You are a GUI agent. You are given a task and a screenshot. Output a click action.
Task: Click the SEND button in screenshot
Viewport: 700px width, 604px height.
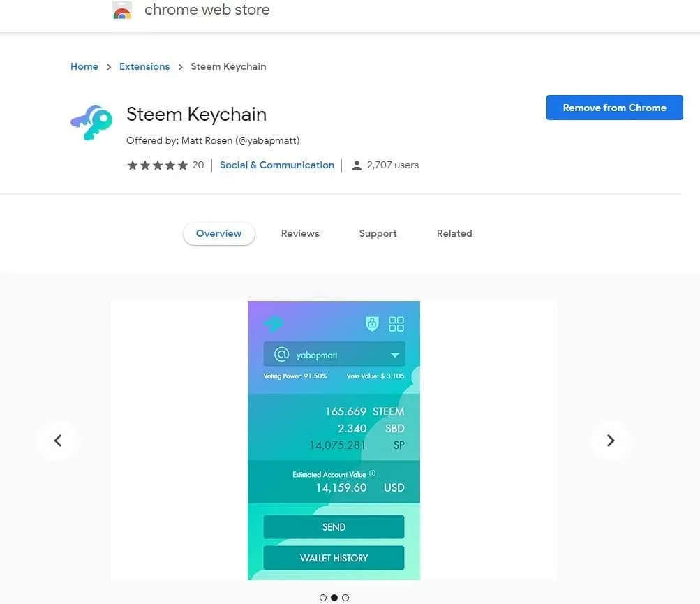coord(334,526)
